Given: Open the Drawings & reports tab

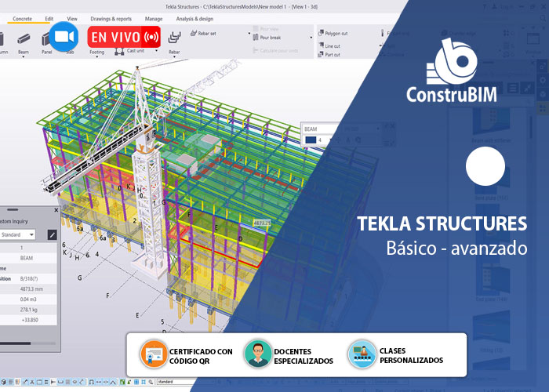Looking at the screenshot, I should click(x=111, y=19).
